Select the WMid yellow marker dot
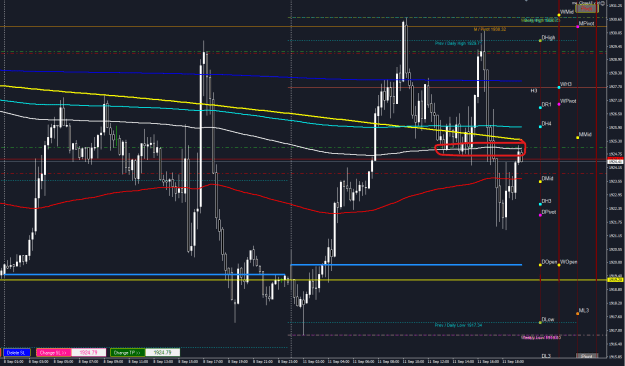 tap(559, 15)
